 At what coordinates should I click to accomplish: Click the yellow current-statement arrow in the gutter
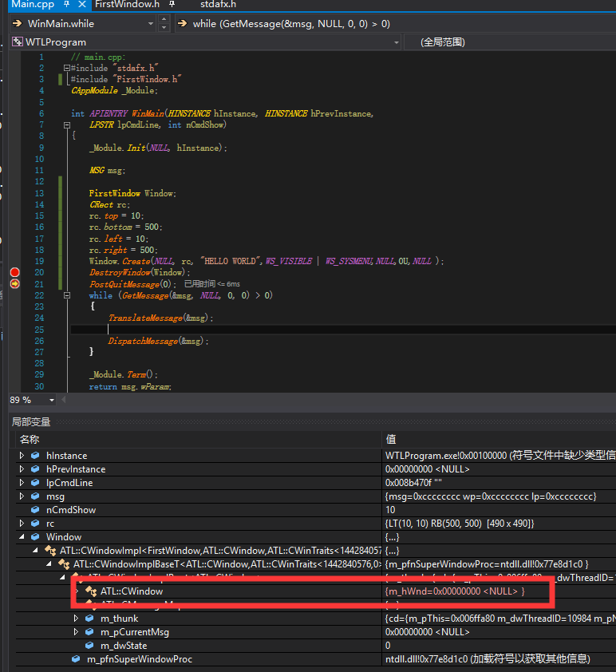tap(14, 283)
